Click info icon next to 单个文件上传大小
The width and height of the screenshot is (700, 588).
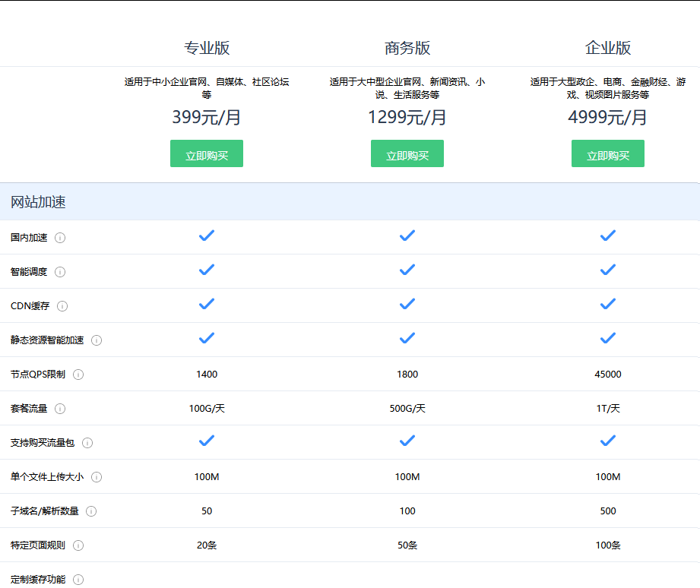97,477
